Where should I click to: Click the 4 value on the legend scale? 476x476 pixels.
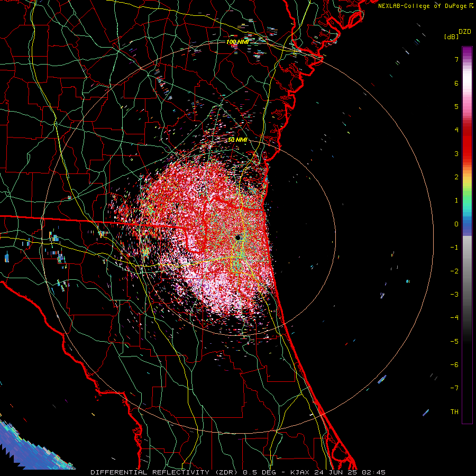pyautogui.click(x=456, y=130)
